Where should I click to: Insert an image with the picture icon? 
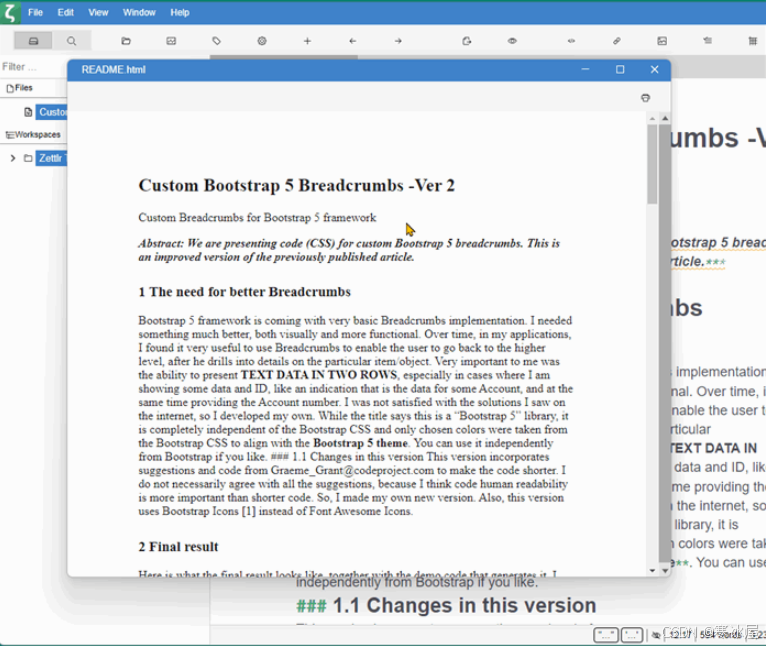point(662,41)
